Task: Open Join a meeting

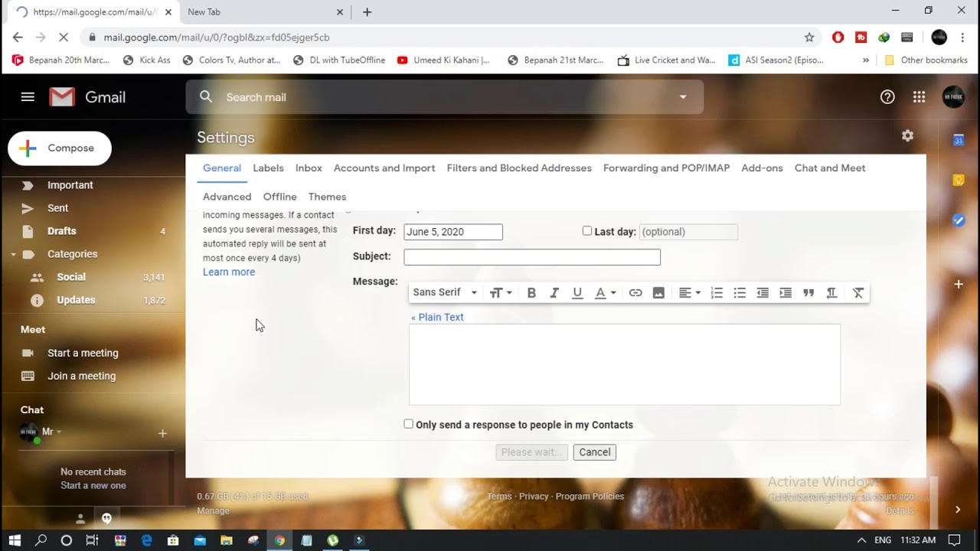Action: 81,376
